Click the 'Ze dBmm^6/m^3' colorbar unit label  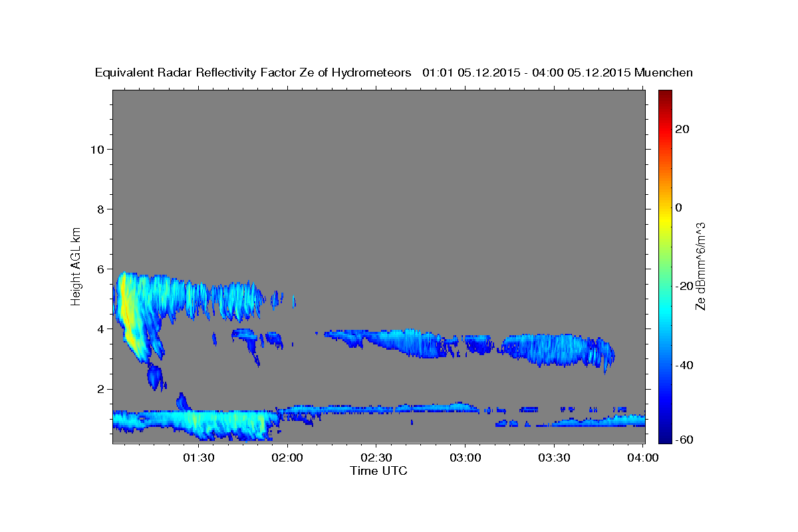[700, 266]
